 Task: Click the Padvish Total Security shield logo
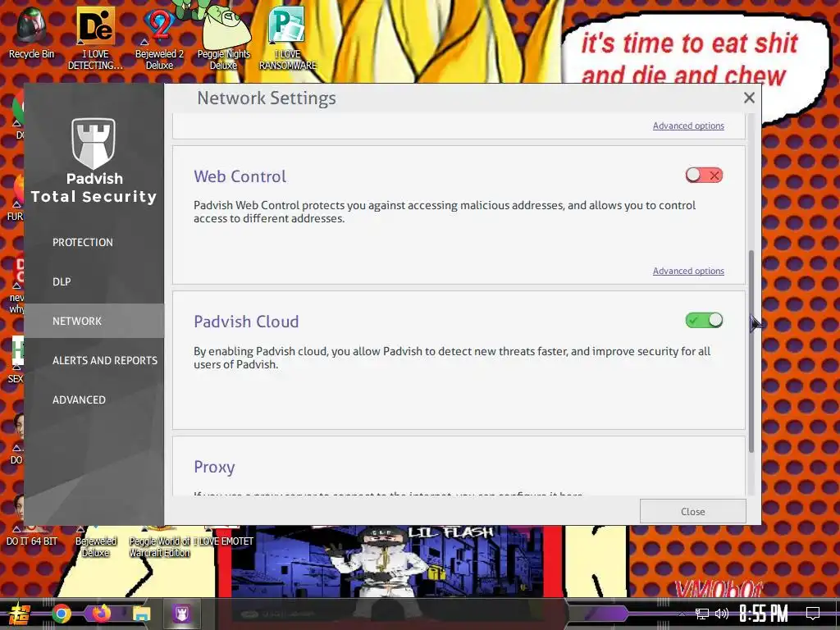94,143
